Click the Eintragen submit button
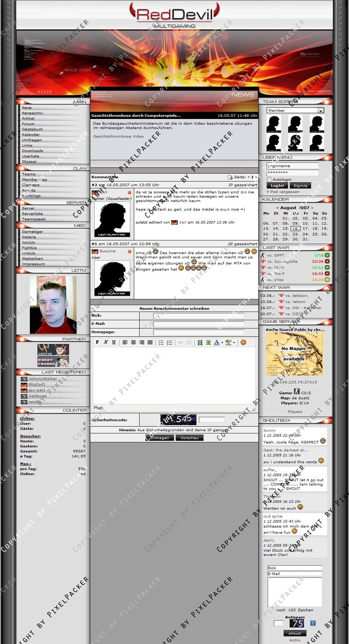 point(160,438)
